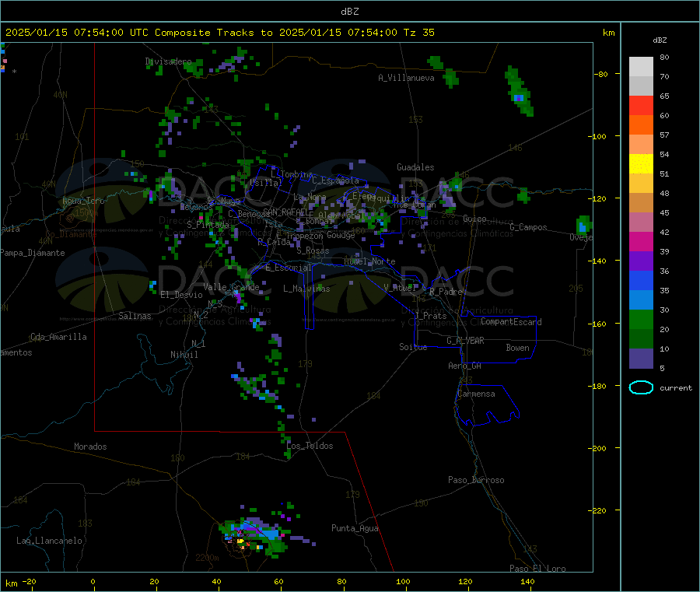
Task: Click the light gray 70-80 dBZ legend swatch
Action: click(641, 67)
